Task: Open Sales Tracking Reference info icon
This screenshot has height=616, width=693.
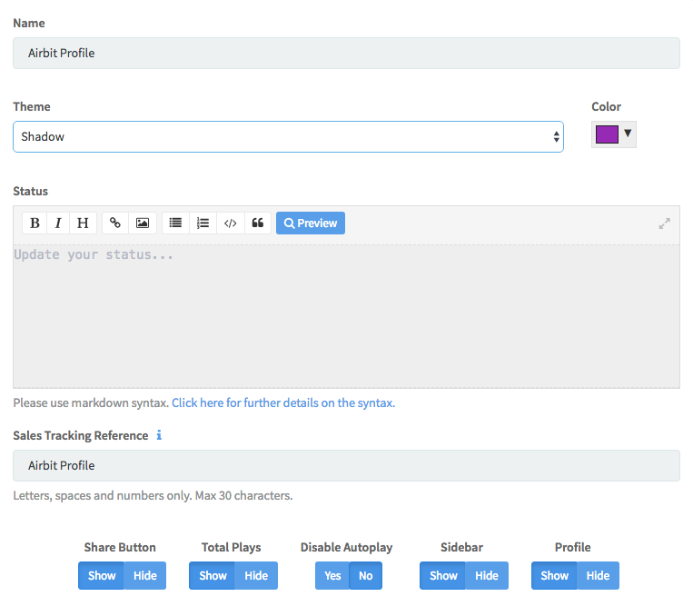Action: [x=159, y=435]
